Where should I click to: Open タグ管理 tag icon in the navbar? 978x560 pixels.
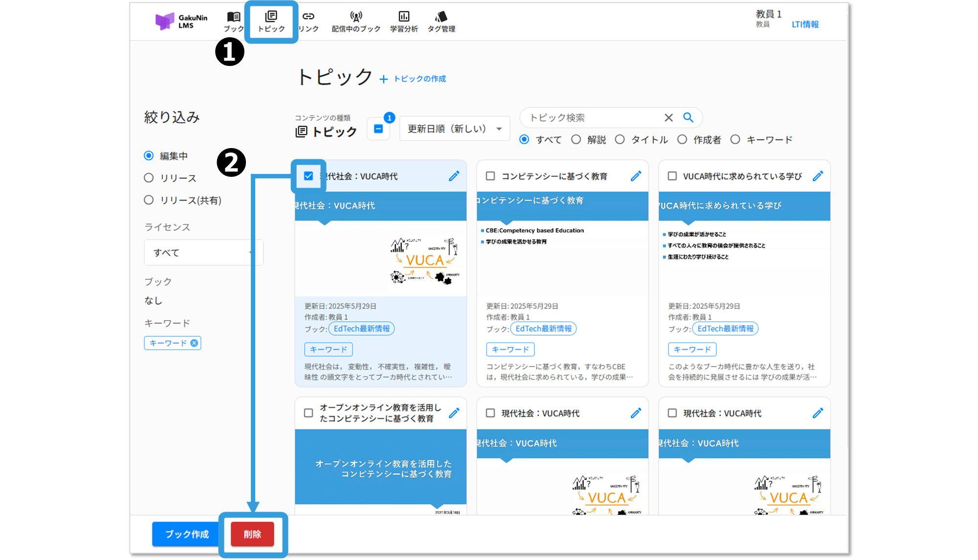[441, 17]
